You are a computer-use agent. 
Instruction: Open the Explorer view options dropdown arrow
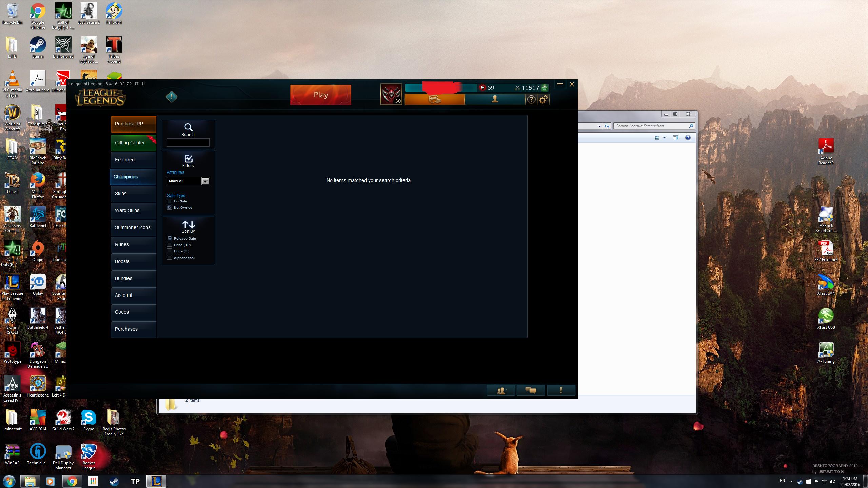click(x=664, y=138)
